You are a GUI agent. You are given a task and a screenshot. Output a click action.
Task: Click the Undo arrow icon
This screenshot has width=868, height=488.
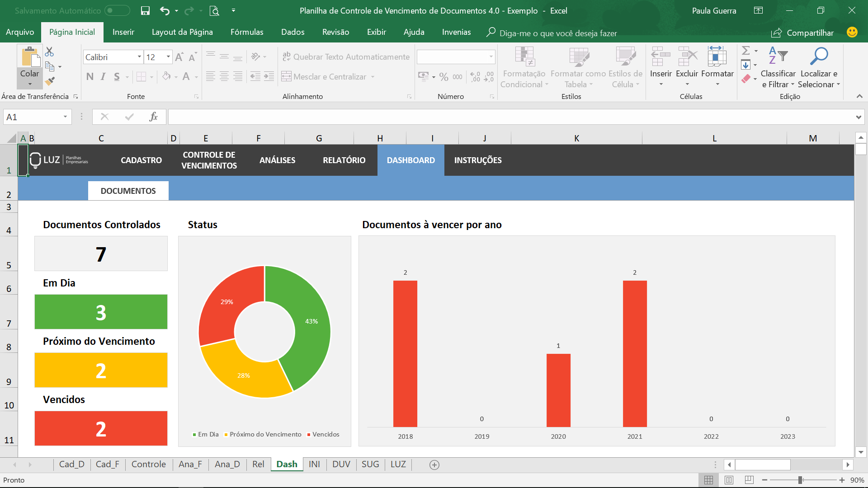165,11
